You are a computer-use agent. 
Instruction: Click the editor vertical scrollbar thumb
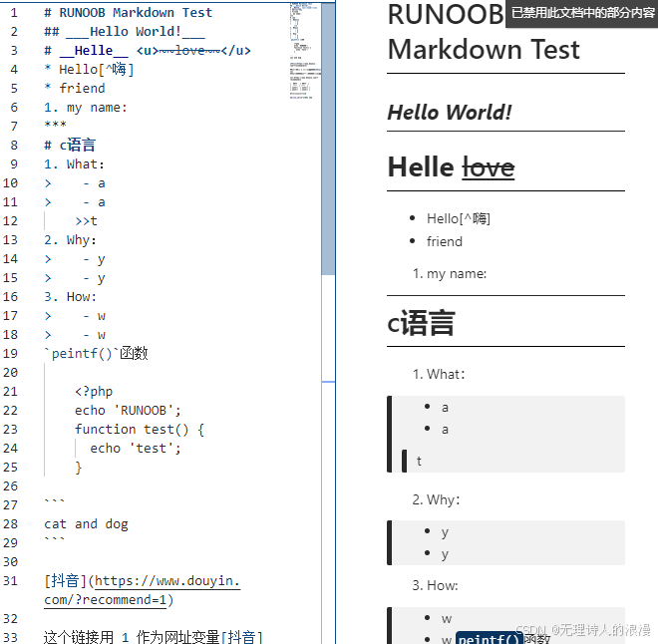click(x=328, y=139)
